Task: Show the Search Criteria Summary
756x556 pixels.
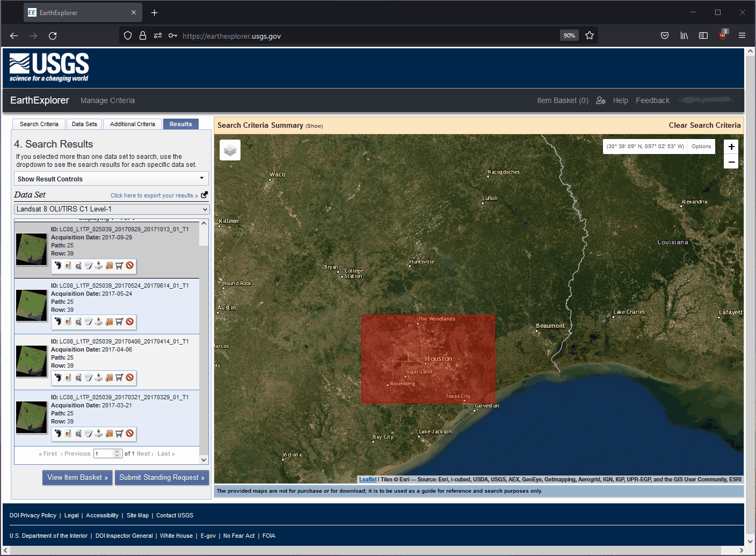Action: pyautogui.click(x=314, y=126)
